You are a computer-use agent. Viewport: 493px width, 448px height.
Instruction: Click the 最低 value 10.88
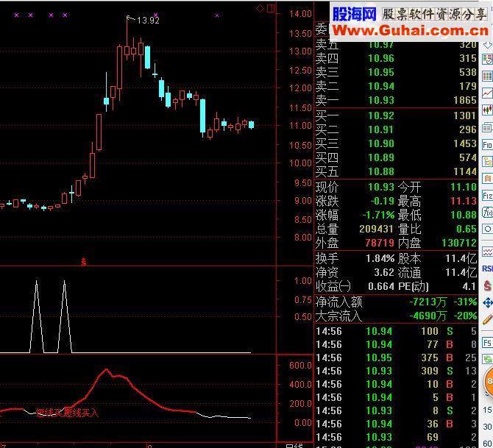tap(464, 215)
